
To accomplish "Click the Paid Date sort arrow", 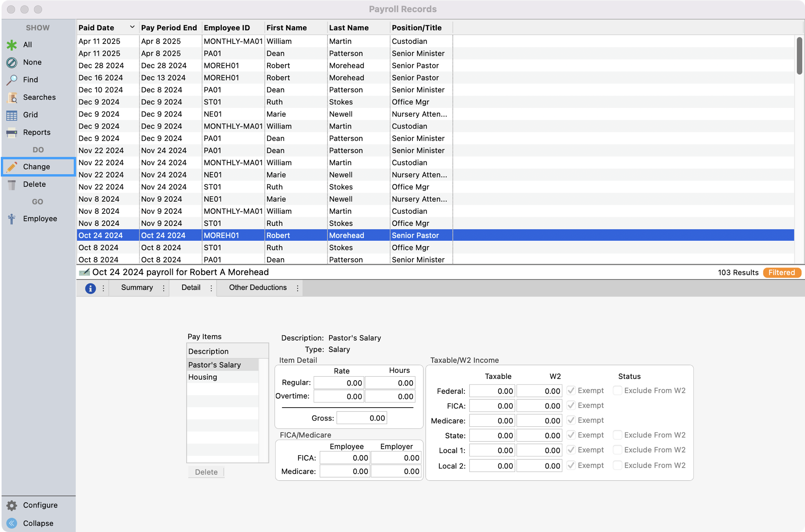I will pyautogui.click(x=132, y=27).
